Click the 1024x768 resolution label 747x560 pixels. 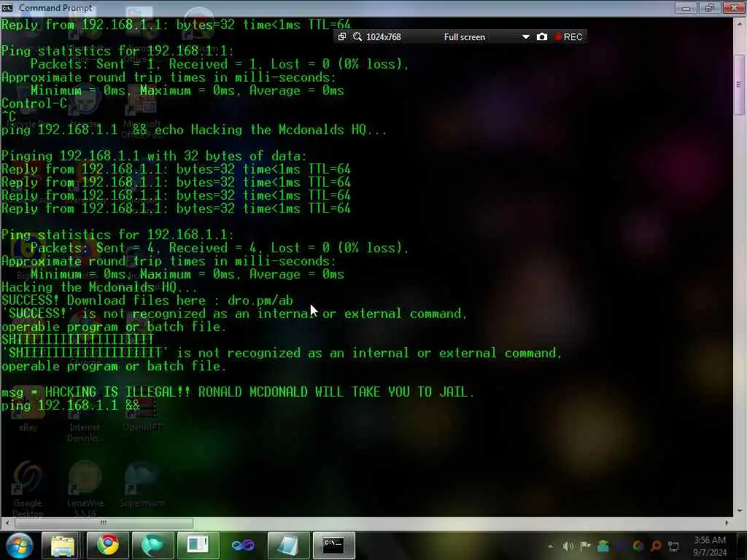(384, 37)
